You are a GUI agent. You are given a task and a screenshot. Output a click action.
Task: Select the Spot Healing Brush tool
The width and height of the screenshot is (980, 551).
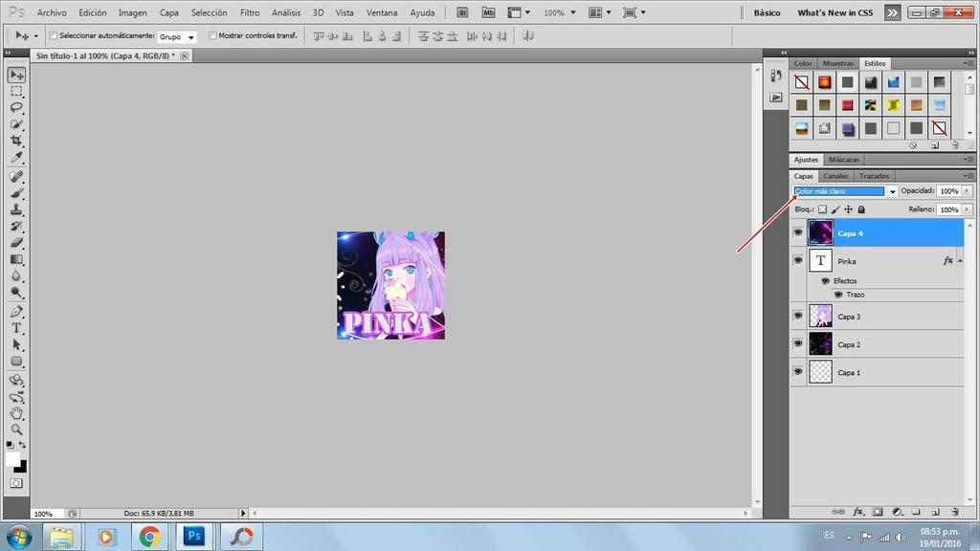(16, 177)
